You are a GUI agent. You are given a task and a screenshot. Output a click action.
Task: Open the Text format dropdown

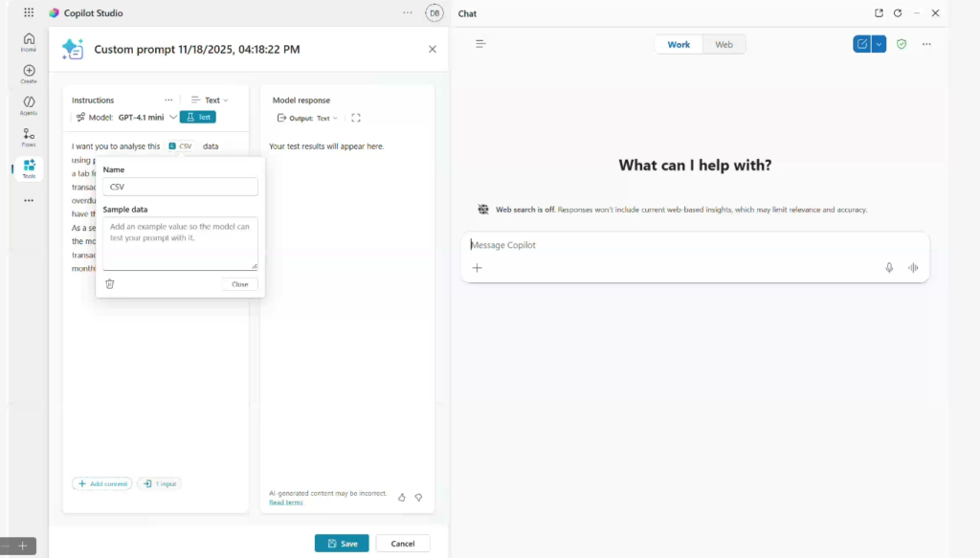(x=210, y=100)
